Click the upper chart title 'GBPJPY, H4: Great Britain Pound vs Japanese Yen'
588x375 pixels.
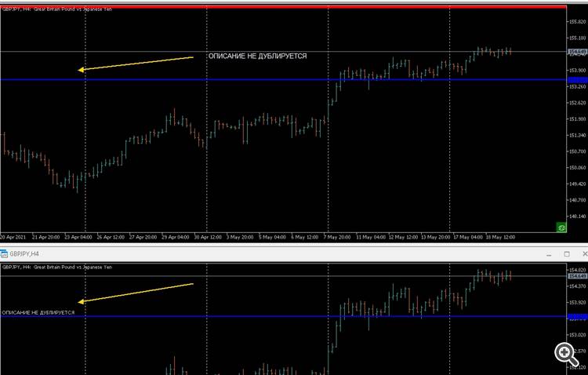[57, 9]
